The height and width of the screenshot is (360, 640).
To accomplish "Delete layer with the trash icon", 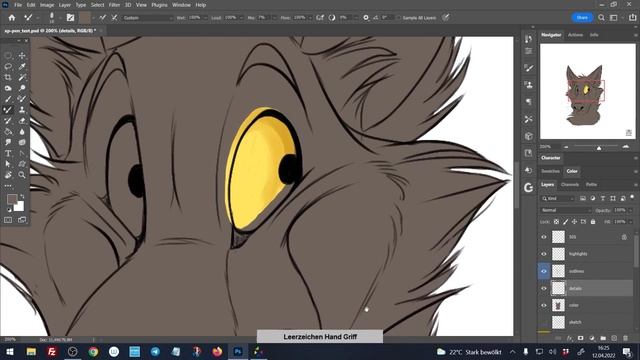I will tap(625, 338).
